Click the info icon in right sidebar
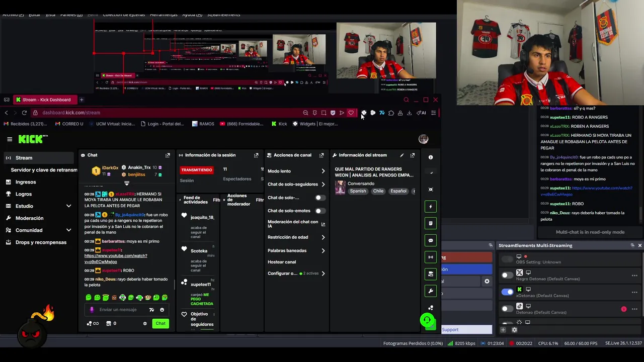644x362 pixels. click(x=431, y=157)
